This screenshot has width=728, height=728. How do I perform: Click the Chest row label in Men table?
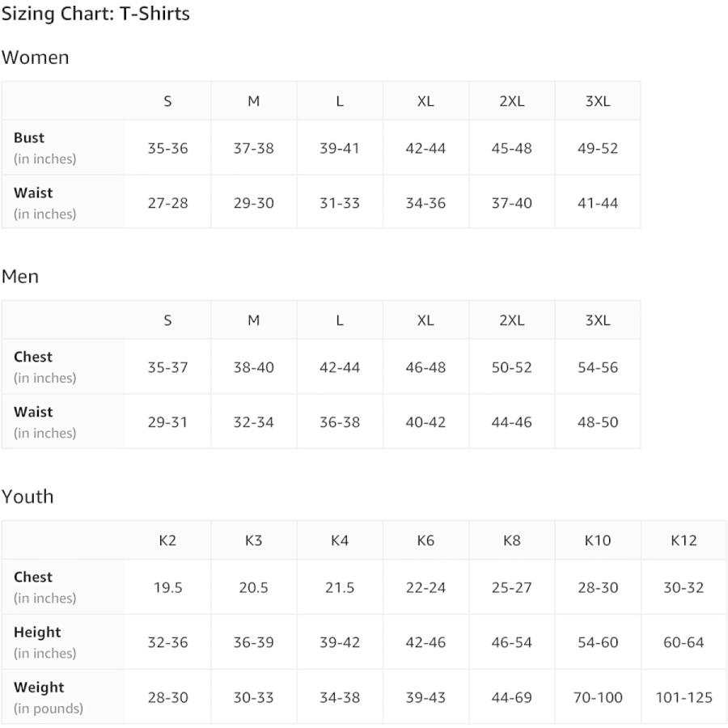(33, 357)
